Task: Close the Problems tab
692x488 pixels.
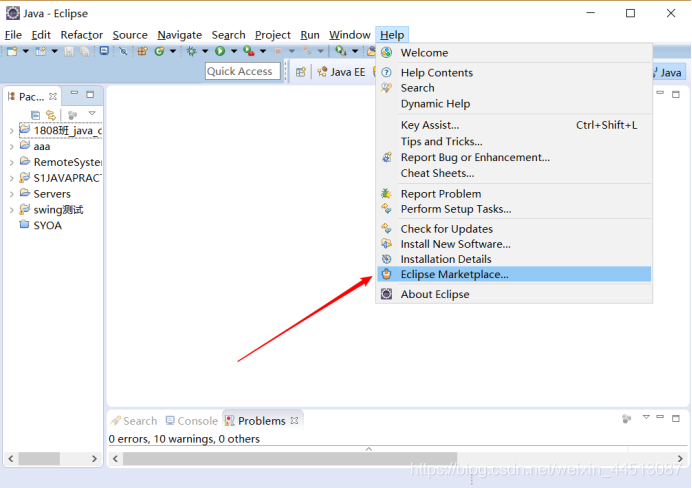Action: coord(295,420)
